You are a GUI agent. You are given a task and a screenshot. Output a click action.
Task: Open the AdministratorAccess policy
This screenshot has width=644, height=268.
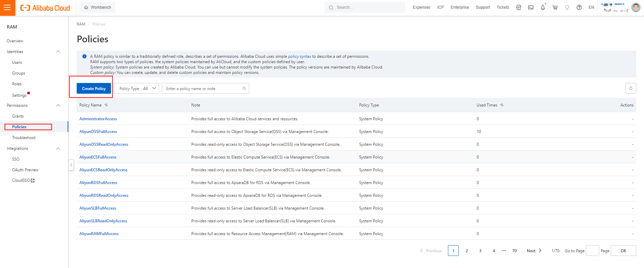[98, 119]
